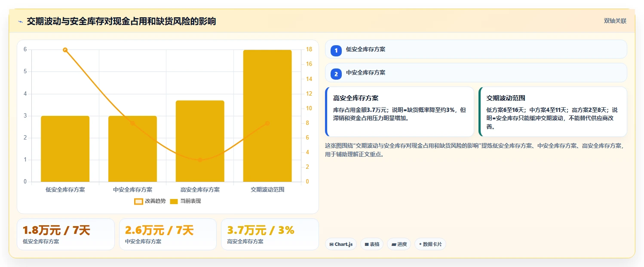Image resolution: width=644 pixels, height=267 pixels.
Task: Expand the 中安全库存方案 row
Action: click(476, 72)
